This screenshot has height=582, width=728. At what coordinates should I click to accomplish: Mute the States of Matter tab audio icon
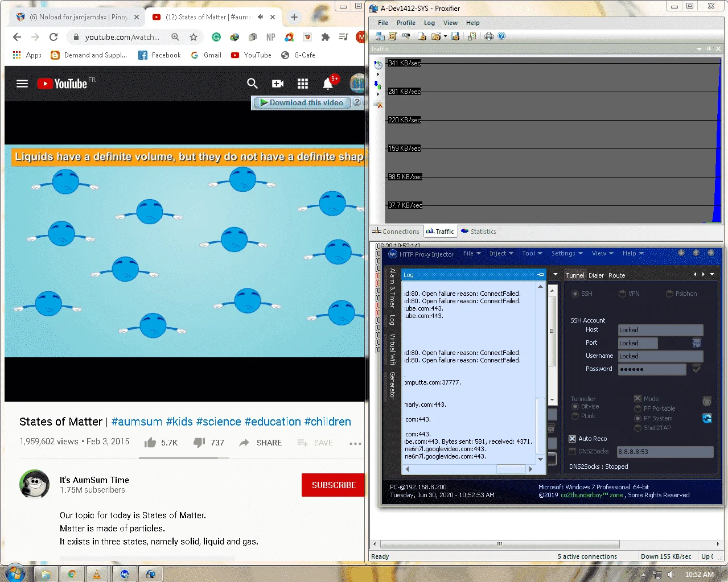tap(260, 17)
